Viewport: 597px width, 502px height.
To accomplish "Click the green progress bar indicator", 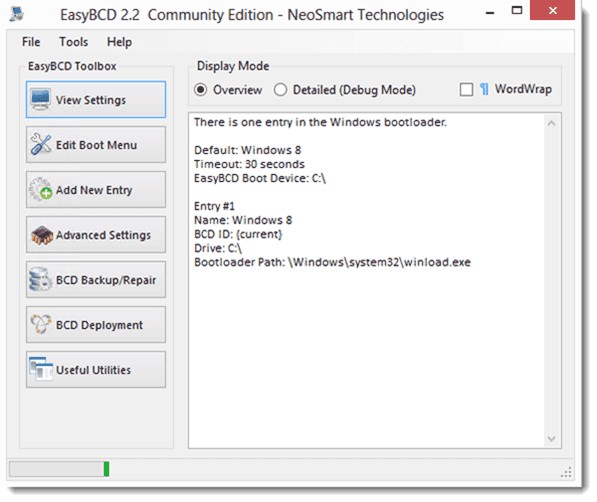I will tap(106, 469).
